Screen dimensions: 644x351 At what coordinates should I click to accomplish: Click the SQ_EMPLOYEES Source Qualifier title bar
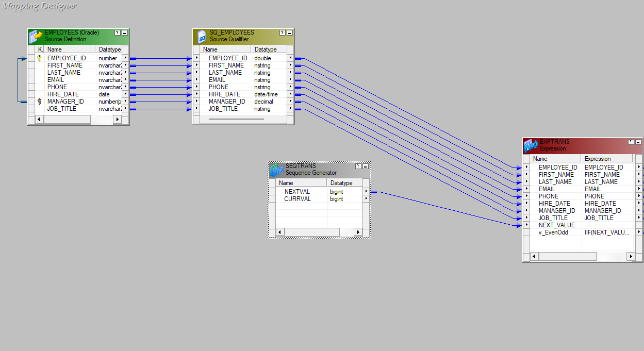pyautogui.click(x=243, y=36)
